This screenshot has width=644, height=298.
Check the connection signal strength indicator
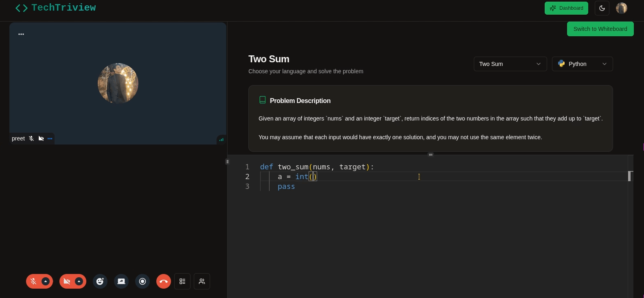tap(221, 140)
